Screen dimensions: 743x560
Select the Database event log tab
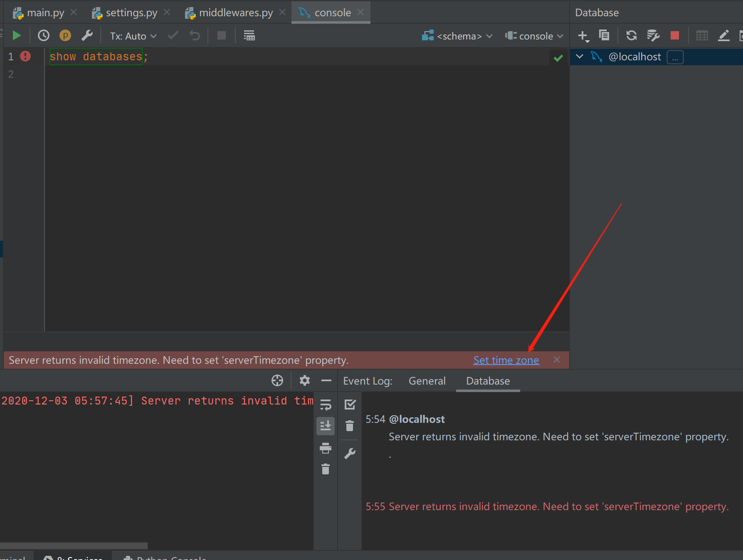tap(488, 381)
